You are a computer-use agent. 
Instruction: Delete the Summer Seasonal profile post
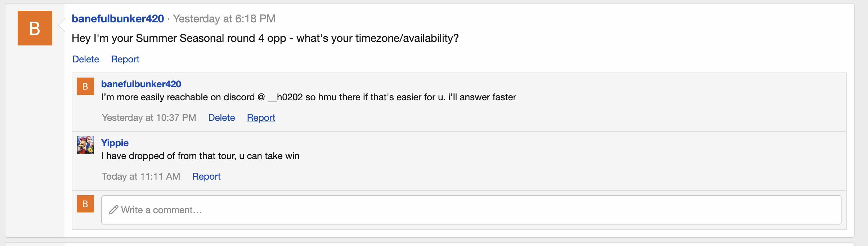coord(86,59)
